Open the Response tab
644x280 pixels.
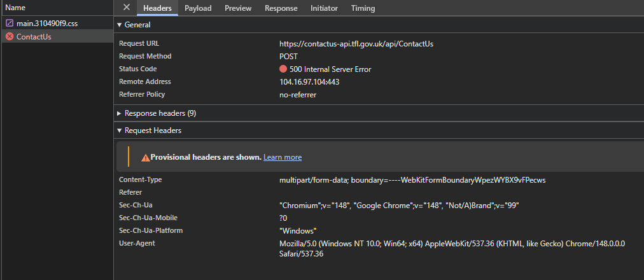(x=281, y=8)
